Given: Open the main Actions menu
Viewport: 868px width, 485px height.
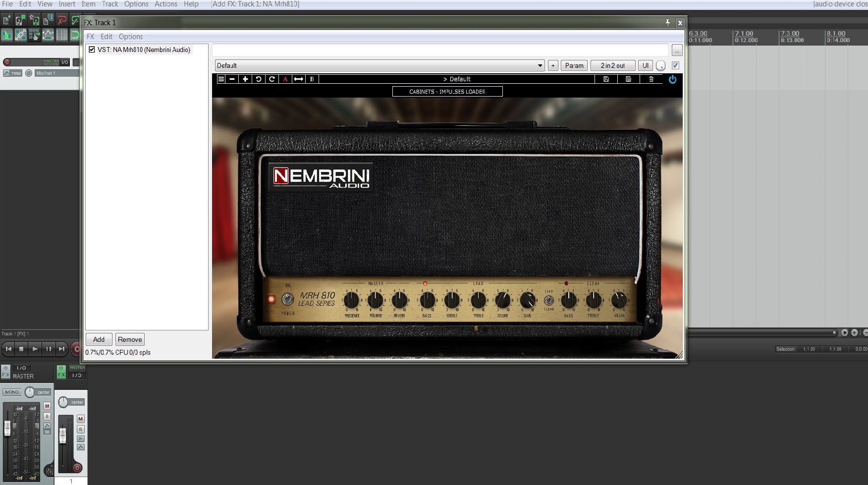Looking at the screenshot, I should tap(166, 4).
